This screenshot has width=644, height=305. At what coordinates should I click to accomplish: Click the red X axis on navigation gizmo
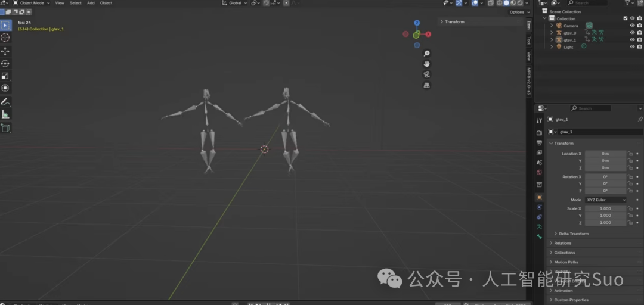[x=428, y=34]
